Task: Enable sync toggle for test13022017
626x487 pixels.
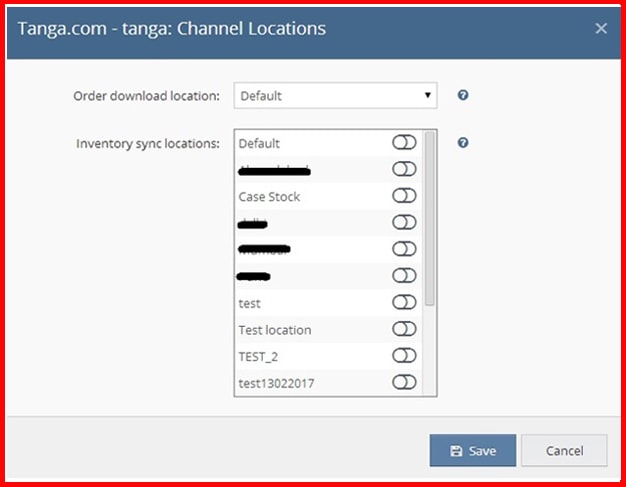Action: [404, 382]
